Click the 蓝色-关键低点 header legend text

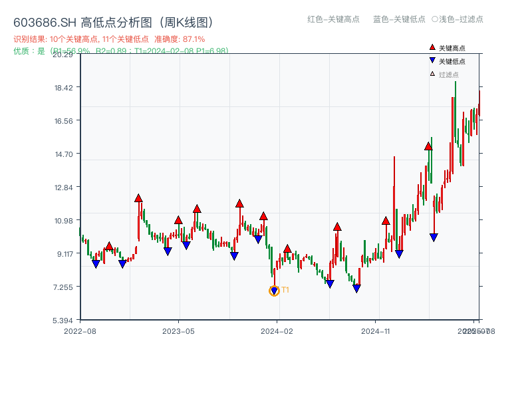click(399, 19)
